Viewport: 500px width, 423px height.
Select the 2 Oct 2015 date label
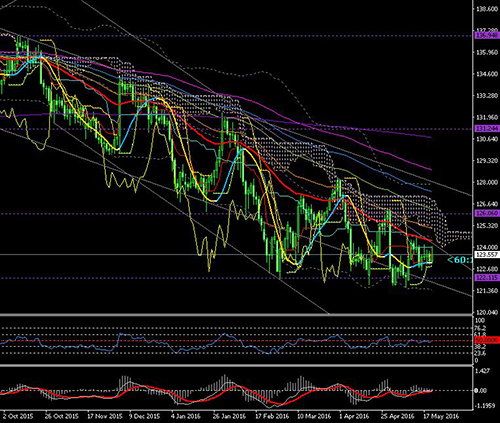(18, 416)
